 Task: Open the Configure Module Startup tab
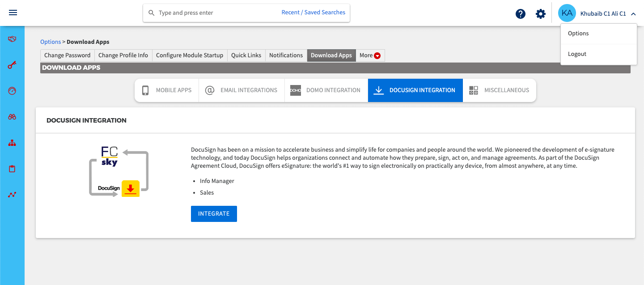coord(190,55)
